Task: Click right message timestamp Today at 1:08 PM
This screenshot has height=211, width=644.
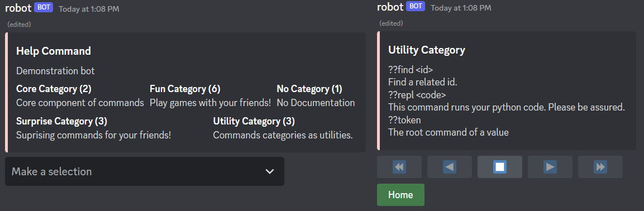Action: point(461,8)
